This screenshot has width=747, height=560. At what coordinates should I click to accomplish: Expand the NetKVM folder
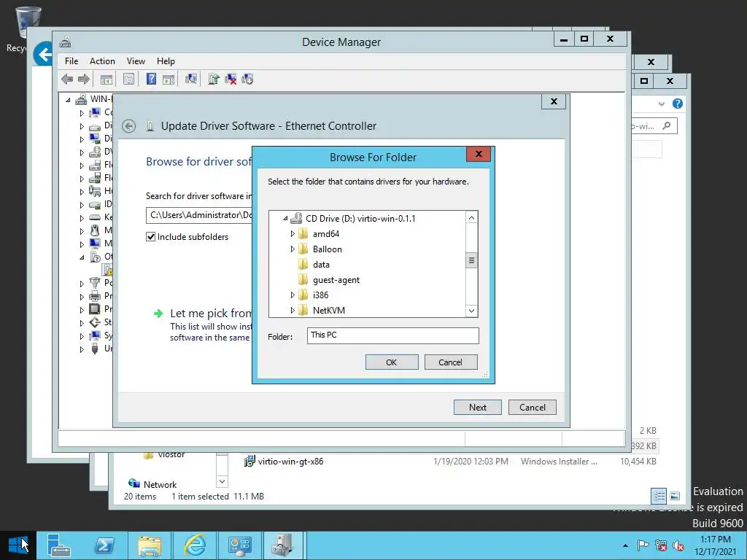(293, 311)
